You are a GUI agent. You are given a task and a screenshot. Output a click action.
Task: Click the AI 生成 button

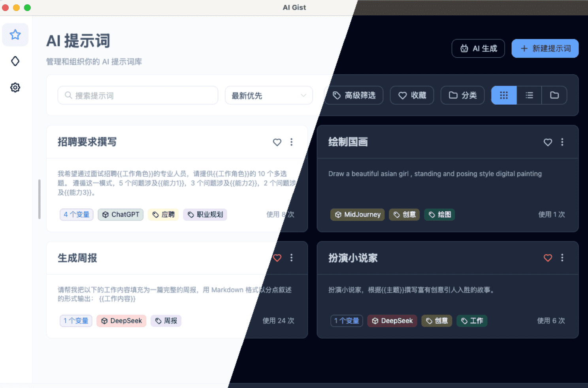(478, 49)
